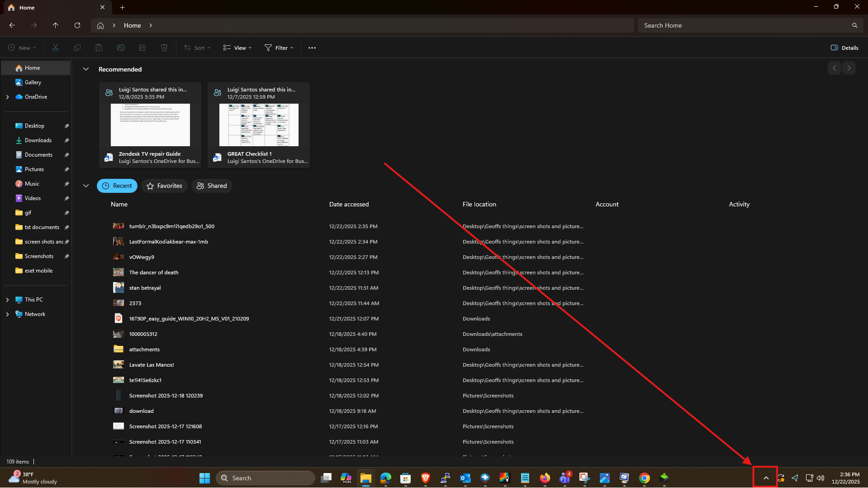Click the Delete trash icon
This screenshot has height=488, width=868.
click(164, 48)
